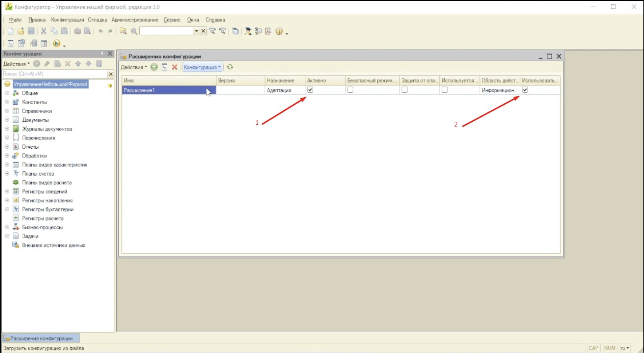
Task: Click the Print icon in main toolbar
Action: pos(77,31)
